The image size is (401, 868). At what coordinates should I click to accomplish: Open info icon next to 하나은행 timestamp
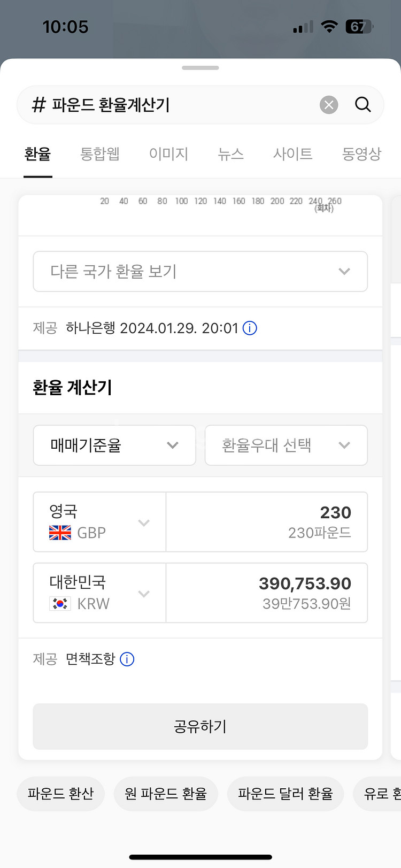click(x=250, y=328)
